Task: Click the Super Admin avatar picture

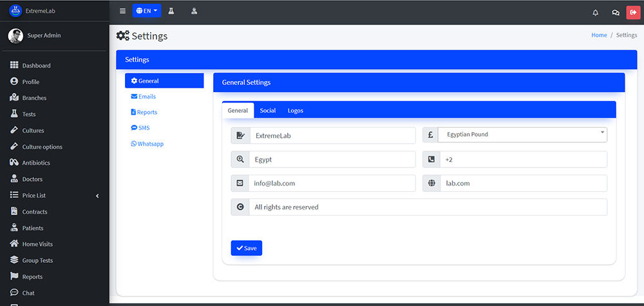Action: (x=15, y=35)
